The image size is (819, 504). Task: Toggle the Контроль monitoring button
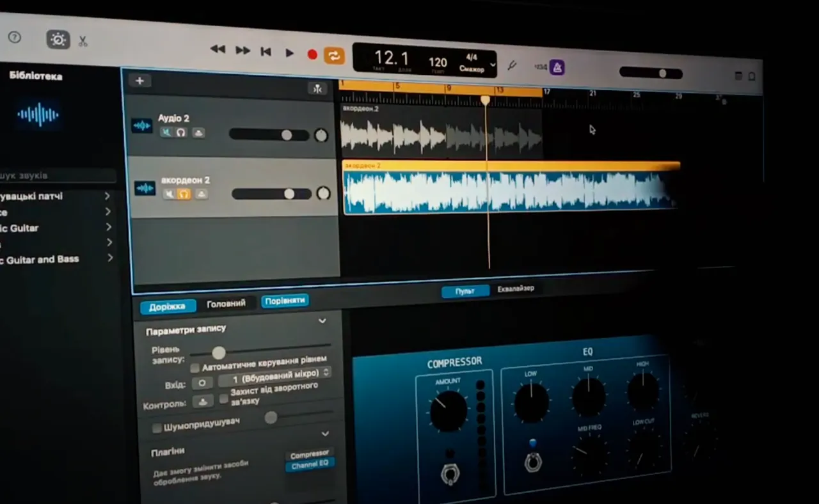(x=203, y=402)
